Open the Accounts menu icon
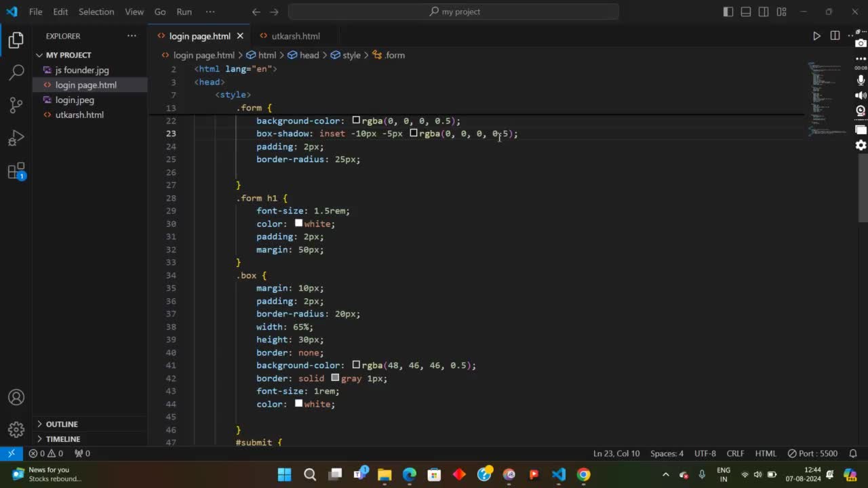 (x=16, y=397)
